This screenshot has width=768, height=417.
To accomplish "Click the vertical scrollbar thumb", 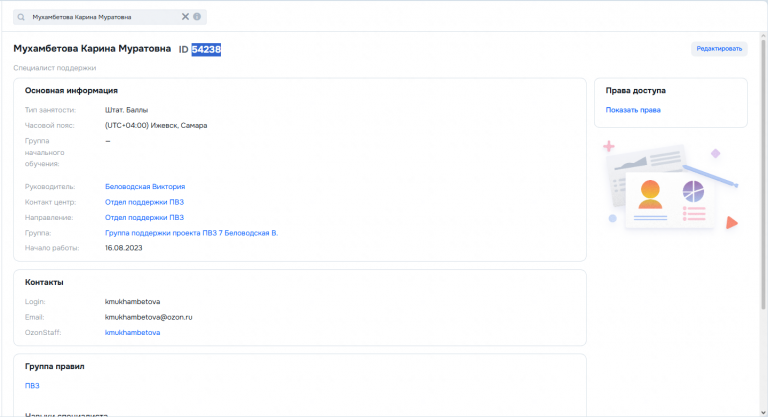I will tap(764, 174).
